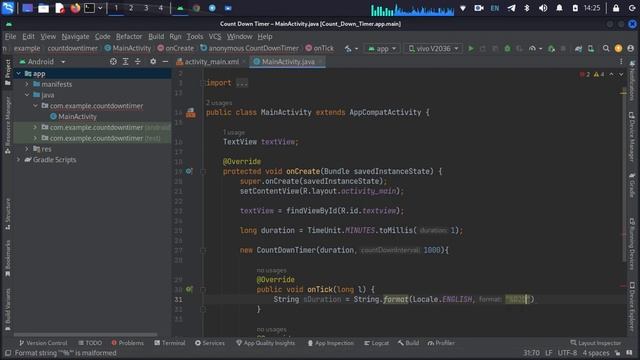Click the anonymous CountDownTimer breadcrumb
This screenshot has width=640, height=360.
249,48
